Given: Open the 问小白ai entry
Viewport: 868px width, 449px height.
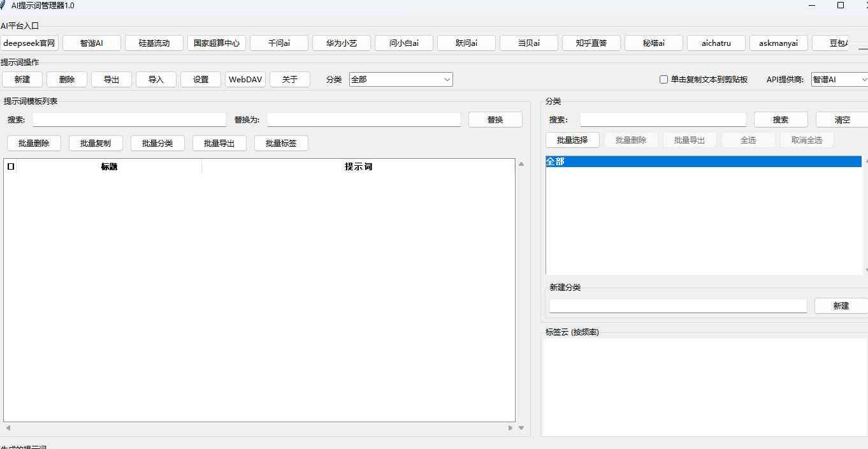Looking at the screenshot, I should point(404,43).
